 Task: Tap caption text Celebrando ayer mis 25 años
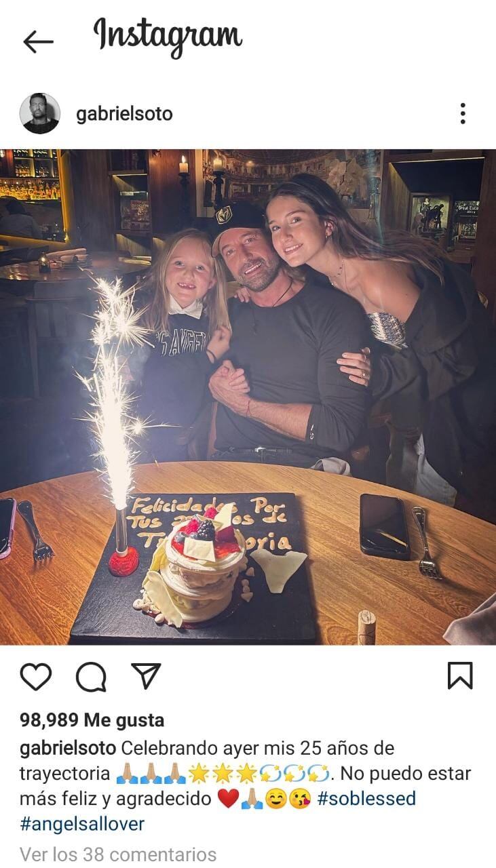[236, 749]
